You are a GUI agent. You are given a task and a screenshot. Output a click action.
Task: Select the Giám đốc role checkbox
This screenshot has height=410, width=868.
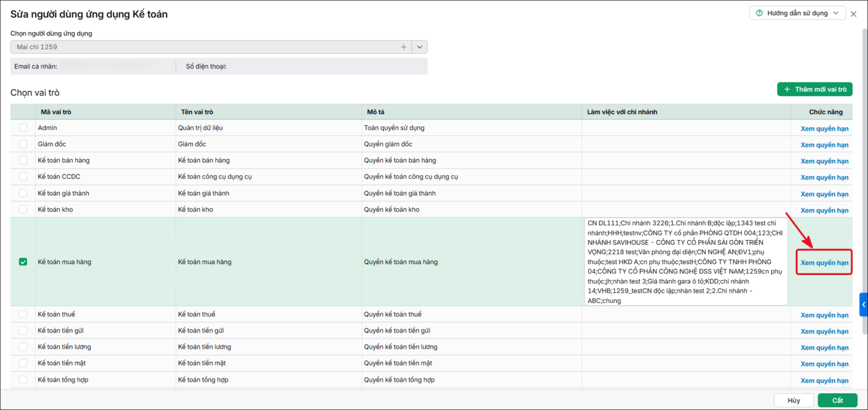(x=23, y=144)
